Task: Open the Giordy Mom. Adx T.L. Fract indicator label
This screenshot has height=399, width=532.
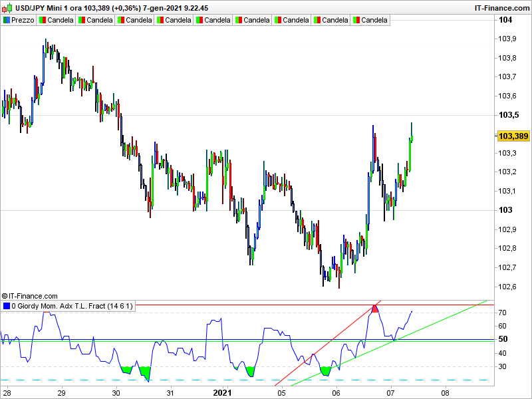Action: [72, 306]
